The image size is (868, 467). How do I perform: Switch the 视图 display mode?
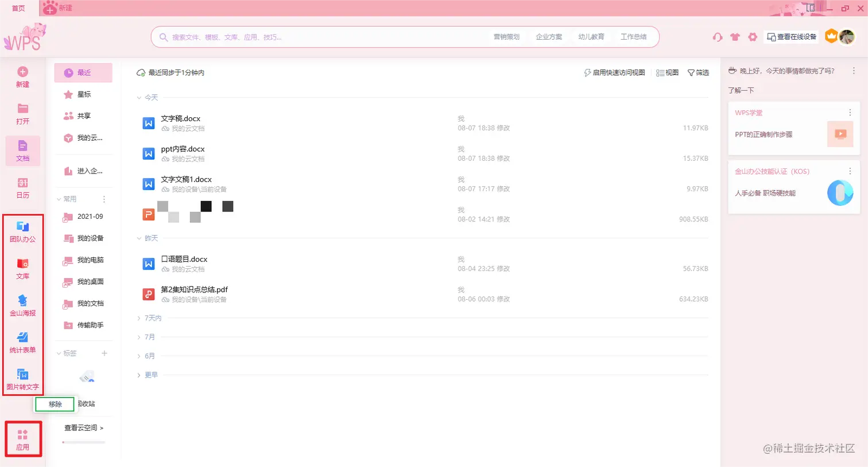[x=667, y=72]
